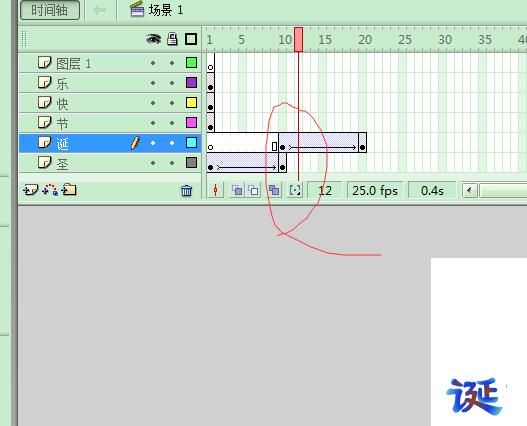Enable Onion Skin mode
Viewport: 527px width, 426px height.
(x=237, y=190)
